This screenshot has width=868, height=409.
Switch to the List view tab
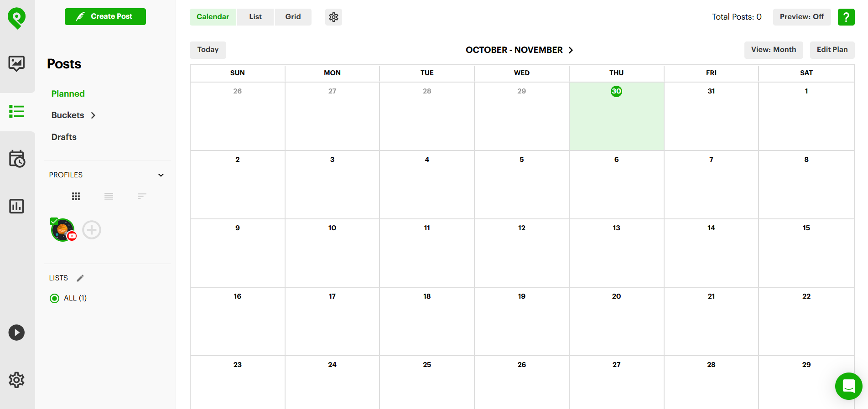(x=255, y=17)
